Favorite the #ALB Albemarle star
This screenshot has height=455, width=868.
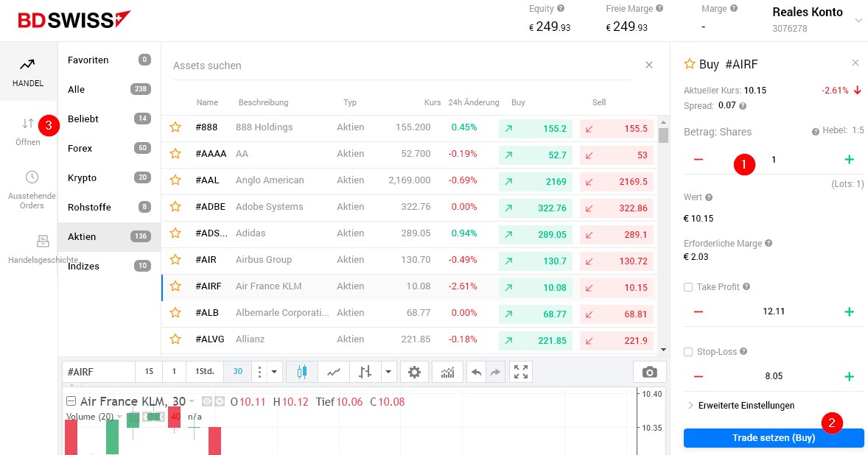(175, 313)
